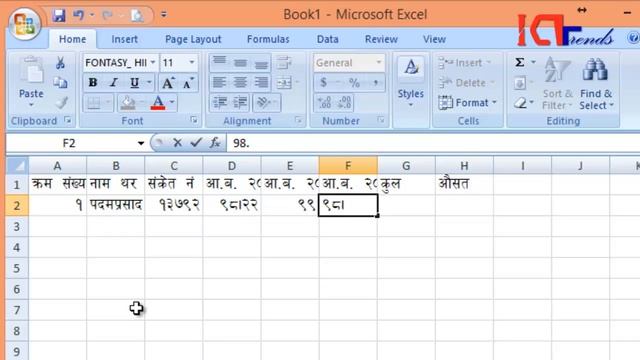The image size is (640, 360).
Task: Decrease the font size
Action: pyautogui.click(x=188, y=83)
